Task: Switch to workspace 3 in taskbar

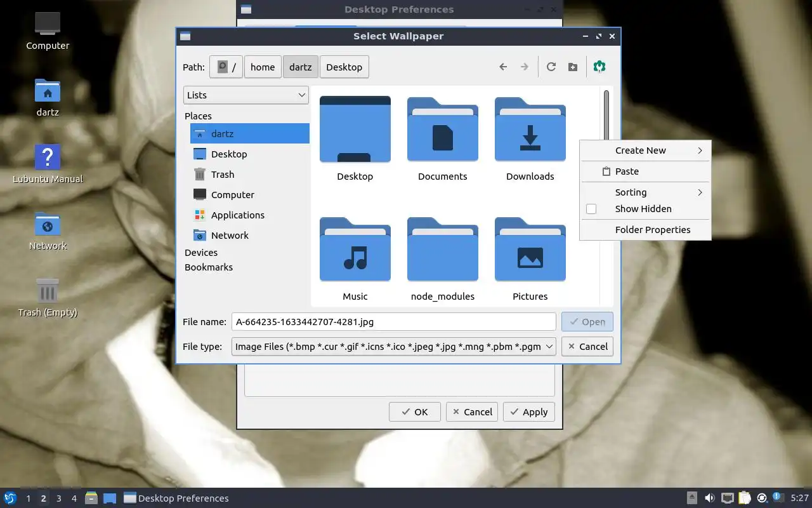Action: pos(58,498)
